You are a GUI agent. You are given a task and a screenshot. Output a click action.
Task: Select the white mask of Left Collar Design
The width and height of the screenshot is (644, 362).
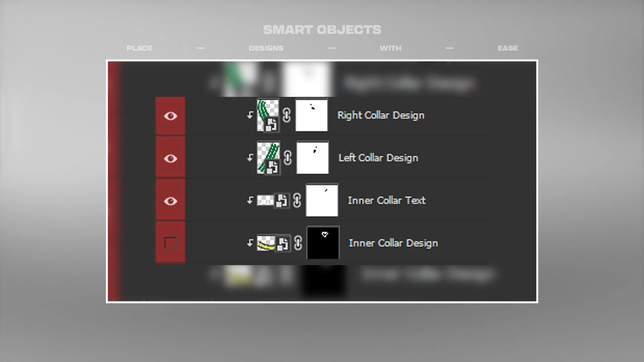tap(312, 158)
